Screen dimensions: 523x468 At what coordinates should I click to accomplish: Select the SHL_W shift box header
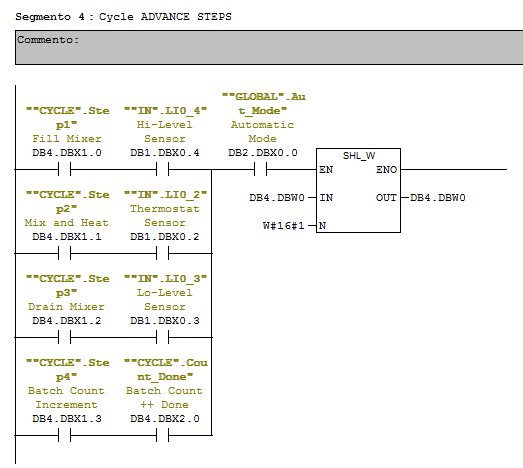click(359, 155)
